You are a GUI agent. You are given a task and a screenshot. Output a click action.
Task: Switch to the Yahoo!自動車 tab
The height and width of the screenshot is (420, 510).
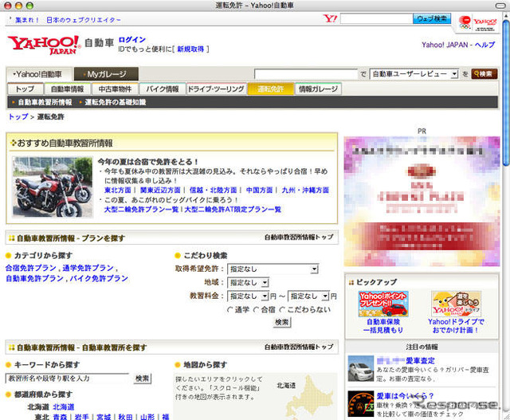(38, 74)
